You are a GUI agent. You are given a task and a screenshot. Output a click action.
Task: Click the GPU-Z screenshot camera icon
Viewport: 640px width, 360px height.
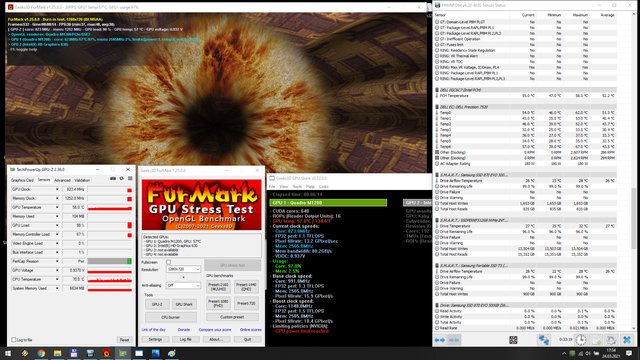(x=113, y=178)
